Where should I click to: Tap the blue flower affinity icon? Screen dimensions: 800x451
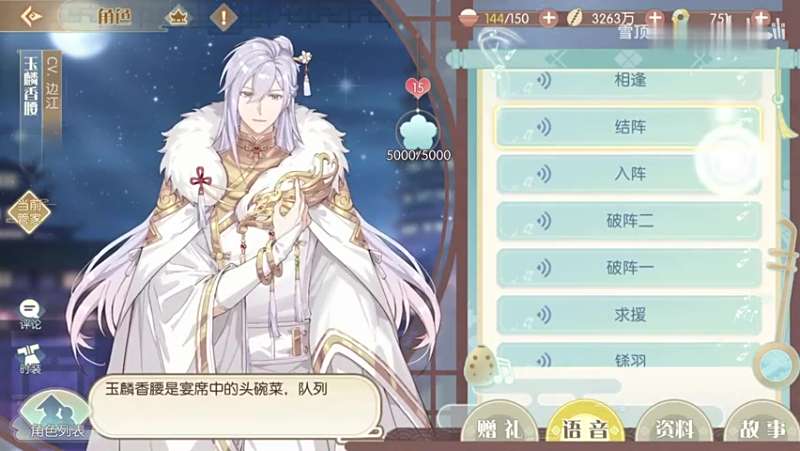coord(418,132)
